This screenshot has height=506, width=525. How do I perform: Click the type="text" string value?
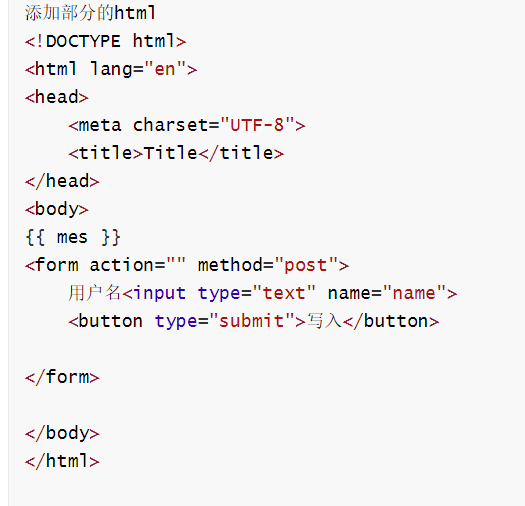[x=284, y=293]
